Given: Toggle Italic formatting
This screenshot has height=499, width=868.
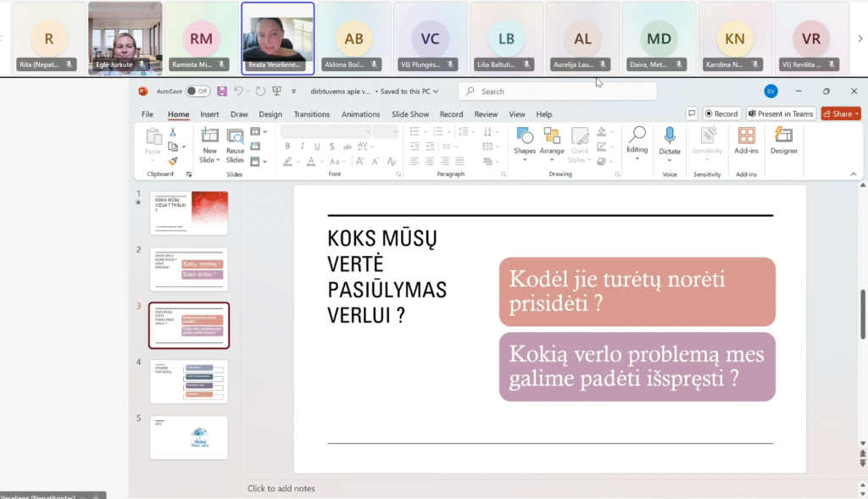Looking at the screenshot, I should (303, 147).
